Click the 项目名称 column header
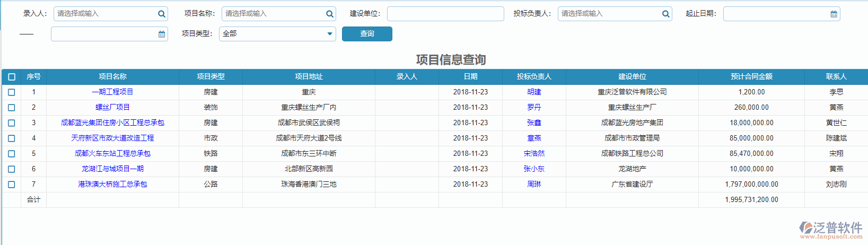868x245 pixels. [x=112, y=77]
